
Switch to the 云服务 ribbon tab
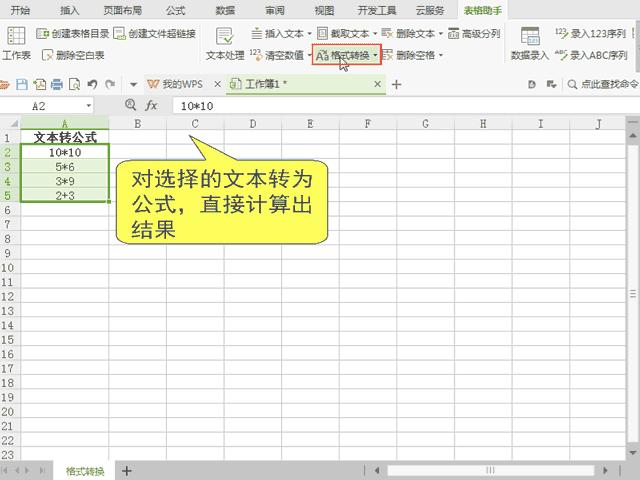tap(430, 10)
